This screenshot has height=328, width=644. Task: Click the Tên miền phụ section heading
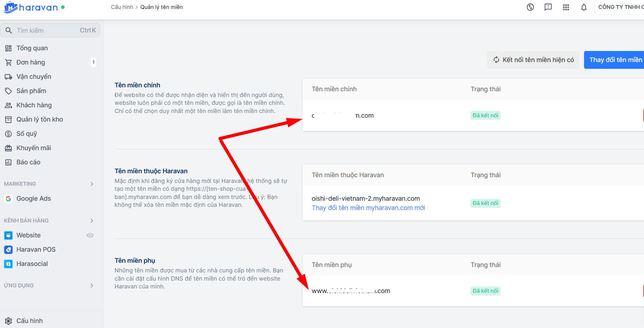click(x=135, y=261)
